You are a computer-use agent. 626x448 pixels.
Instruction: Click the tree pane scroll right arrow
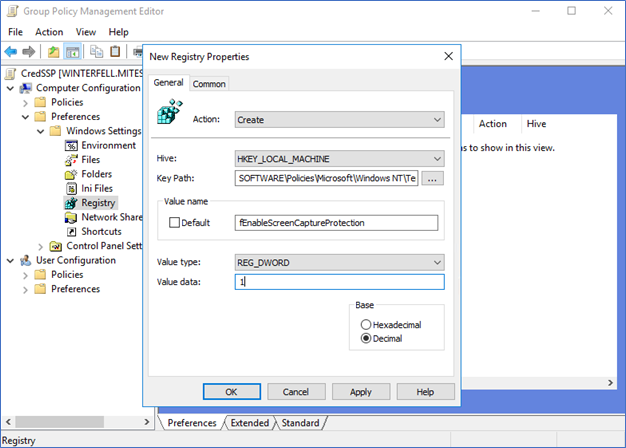(x=147, y=422)
